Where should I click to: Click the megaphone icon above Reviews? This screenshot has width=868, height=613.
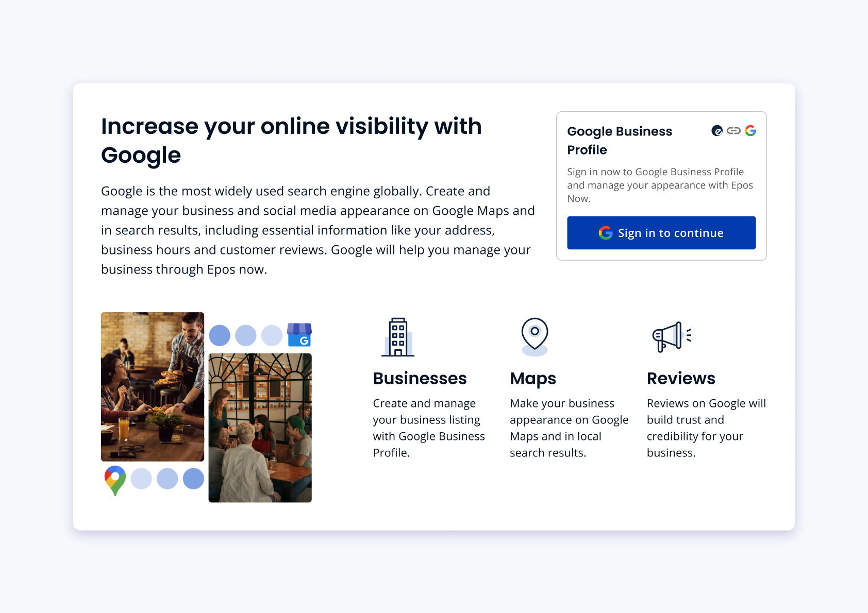pyautogui.click(x=671, y=336)
